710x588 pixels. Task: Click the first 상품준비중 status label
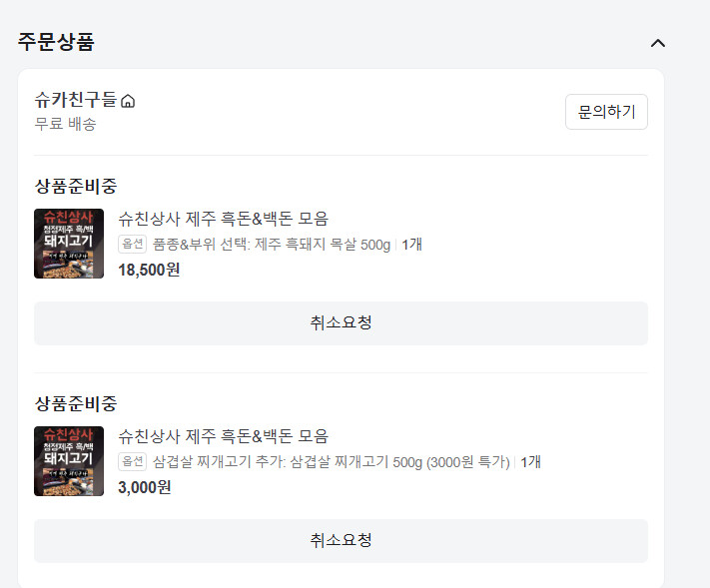(x=76, y=187)
